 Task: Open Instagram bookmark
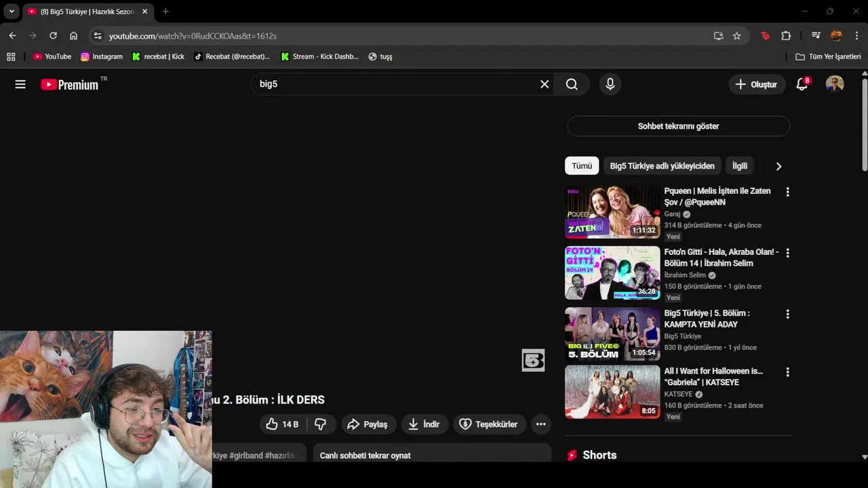tap(102, 57)
